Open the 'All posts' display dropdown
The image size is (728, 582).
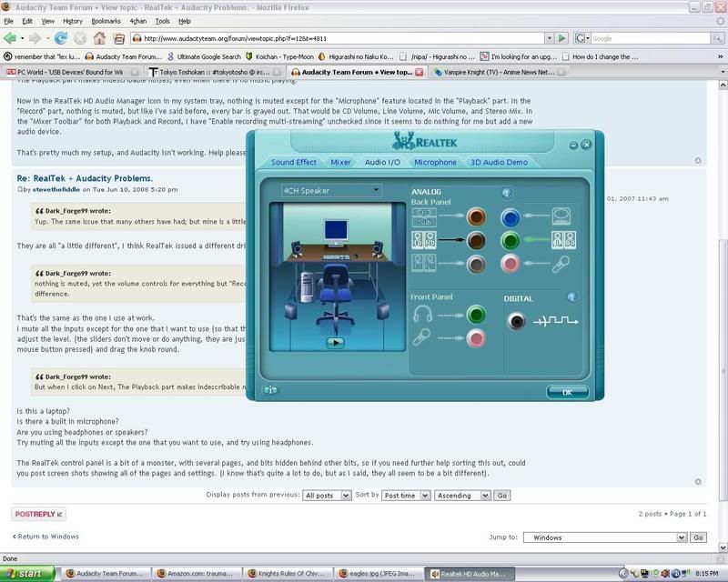click(326, 496)
